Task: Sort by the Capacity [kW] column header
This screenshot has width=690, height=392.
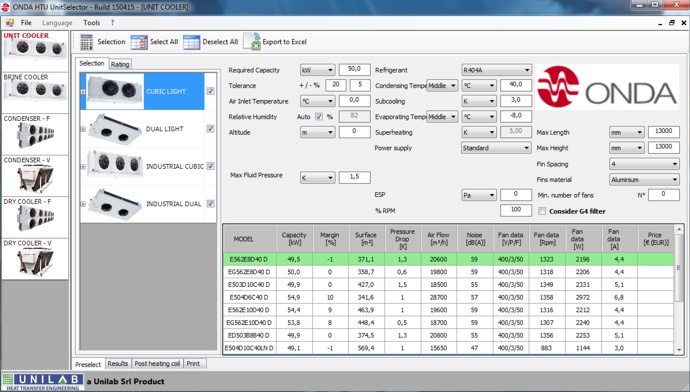Action: (x=294, y=239)
